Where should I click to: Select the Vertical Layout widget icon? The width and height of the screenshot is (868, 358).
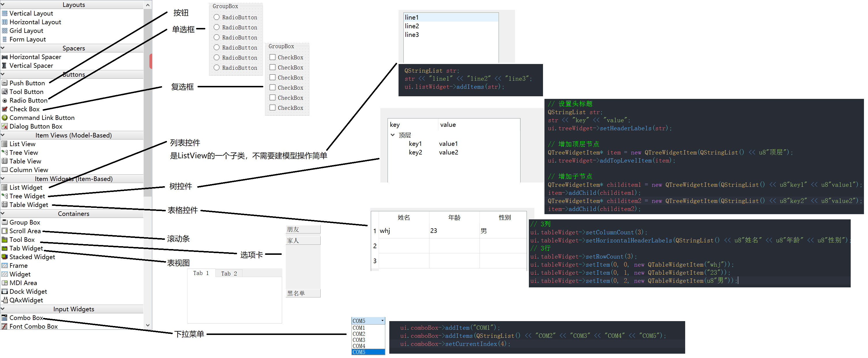coord(5,14)
